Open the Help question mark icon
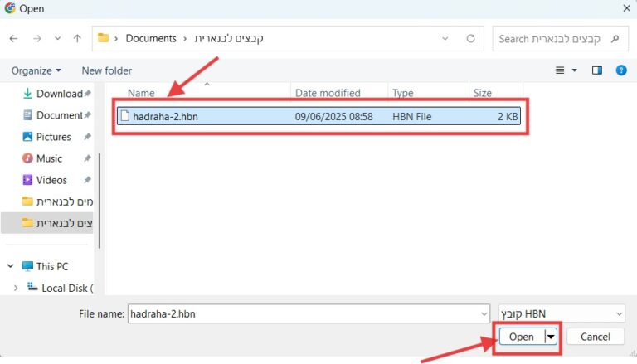The image size is (637, 364). [620, 70]
